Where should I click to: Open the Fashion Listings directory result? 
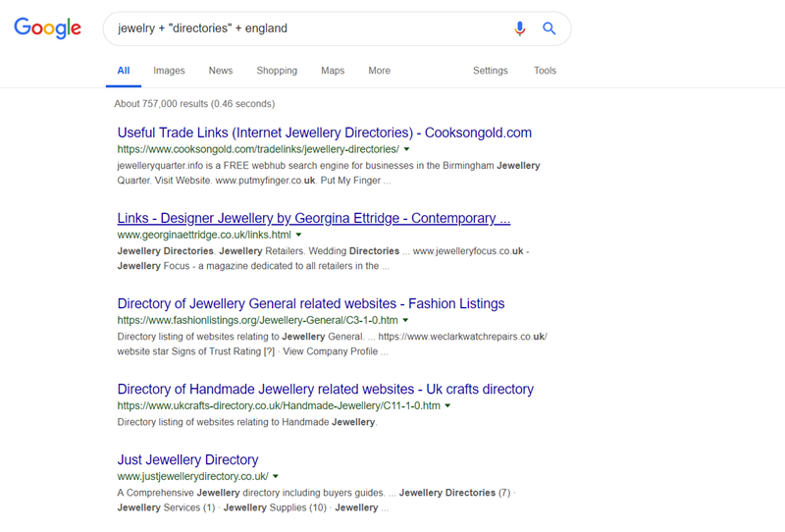pos(311,304)
